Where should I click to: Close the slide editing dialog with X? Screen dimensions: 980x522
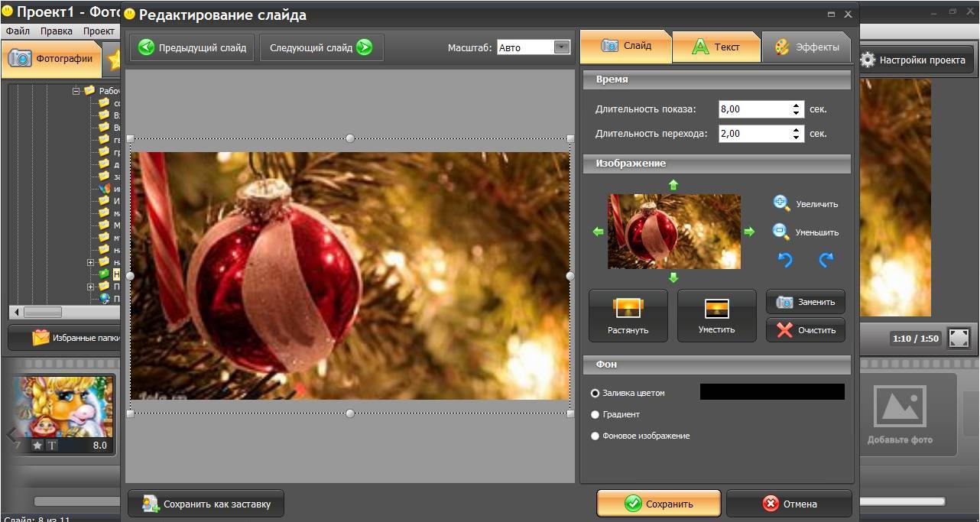(848, 15)
